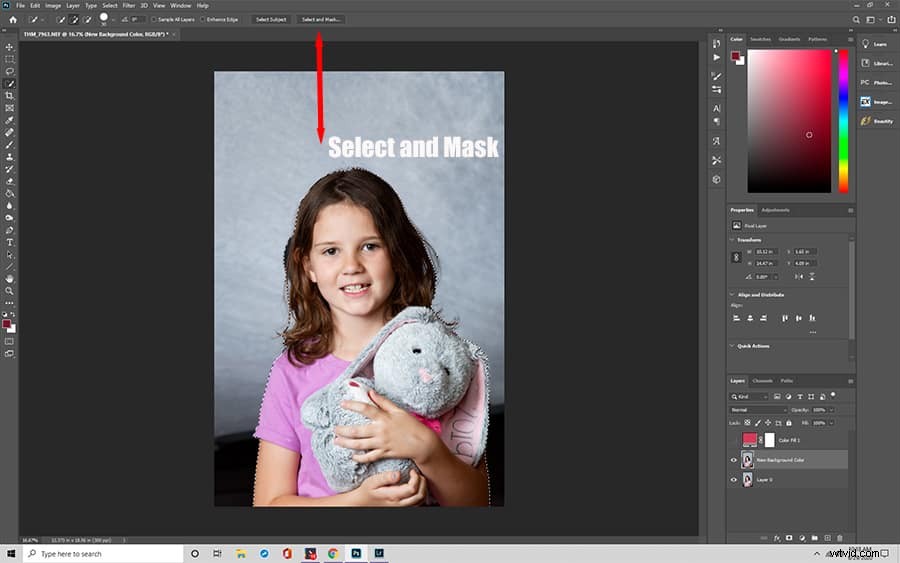Open the Actions play icon panel

point(716,57)
